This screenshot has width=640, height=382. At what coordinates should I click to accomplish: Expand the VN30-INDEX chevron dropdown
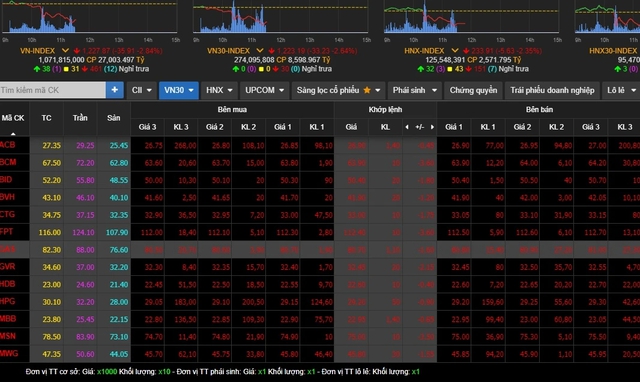(260, 51)
